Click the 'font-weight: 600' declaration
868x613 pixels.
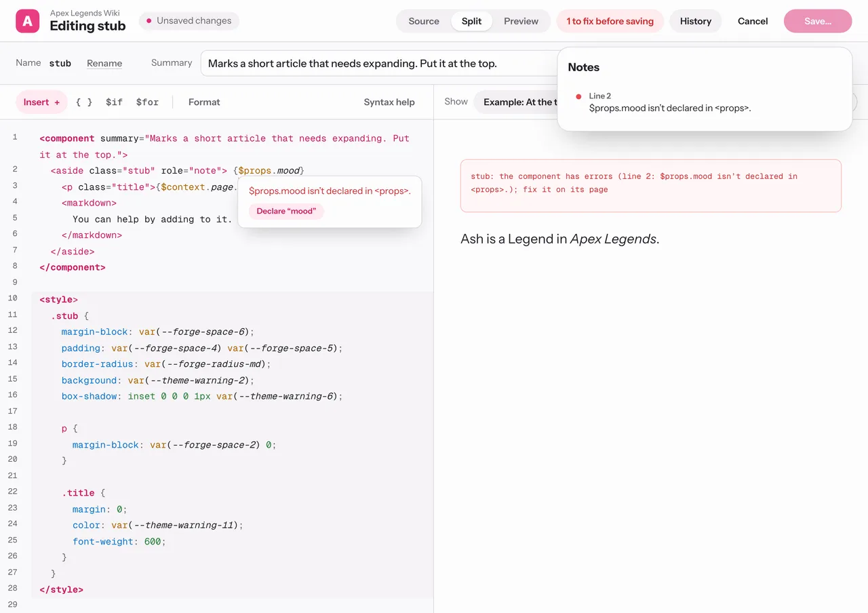pyautogui.click(x=119, y=542)
